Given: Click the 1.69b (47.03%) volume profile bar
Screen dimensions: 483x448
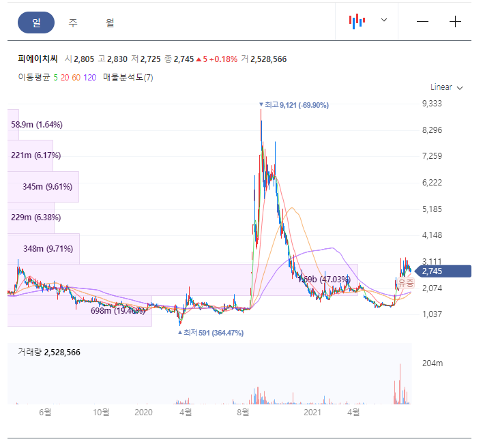Looking at the screenshot, I should (x=183, y=280).
